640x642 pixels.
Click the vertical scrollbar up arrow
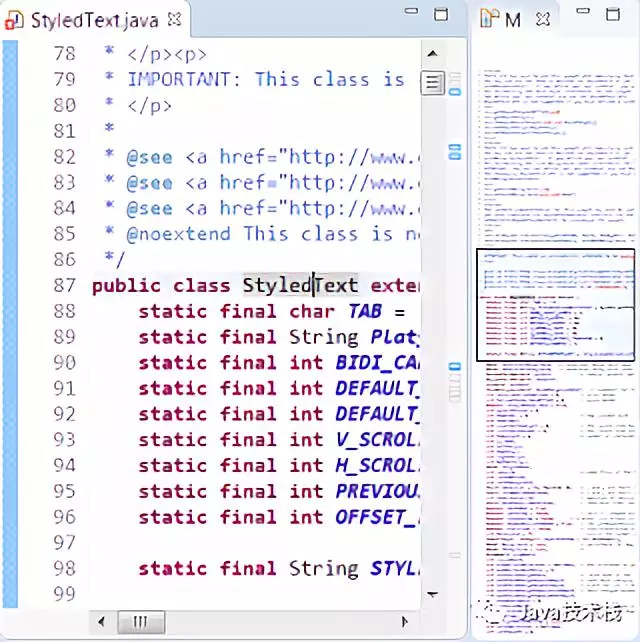pyautogui.click(x=432, y=54)
